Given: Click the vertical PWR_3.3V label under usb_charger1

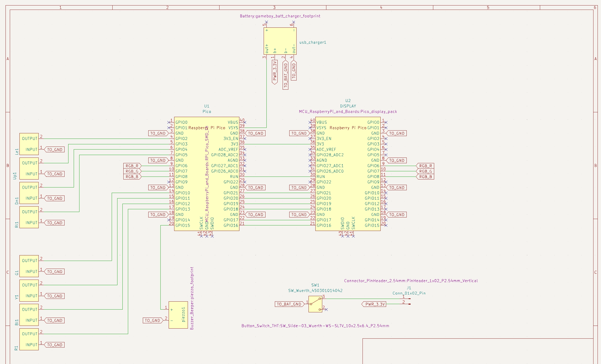Looking at the screenshot, I should (275, 72).
